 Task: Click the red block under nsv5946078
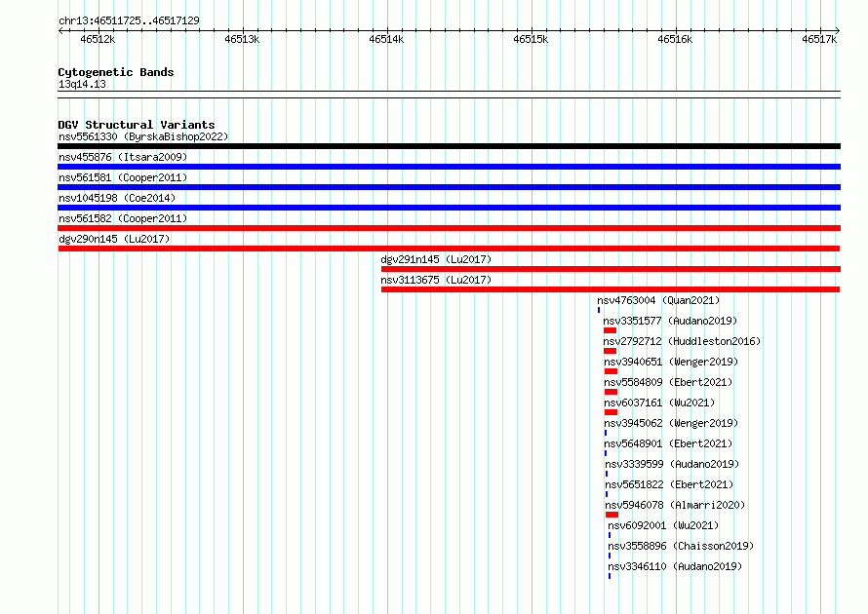pyautogui.click(x=612, y=515)
